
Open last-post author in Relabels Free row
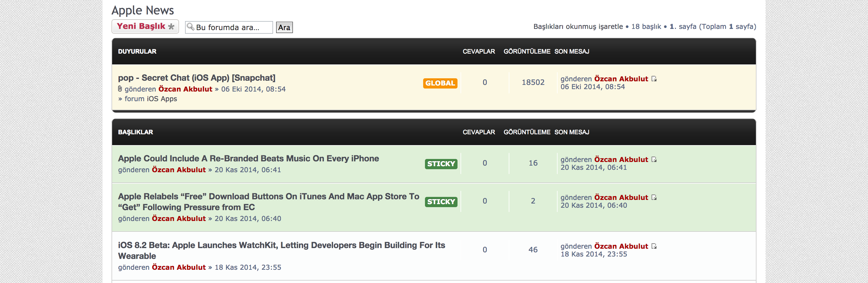pos(621,197)
